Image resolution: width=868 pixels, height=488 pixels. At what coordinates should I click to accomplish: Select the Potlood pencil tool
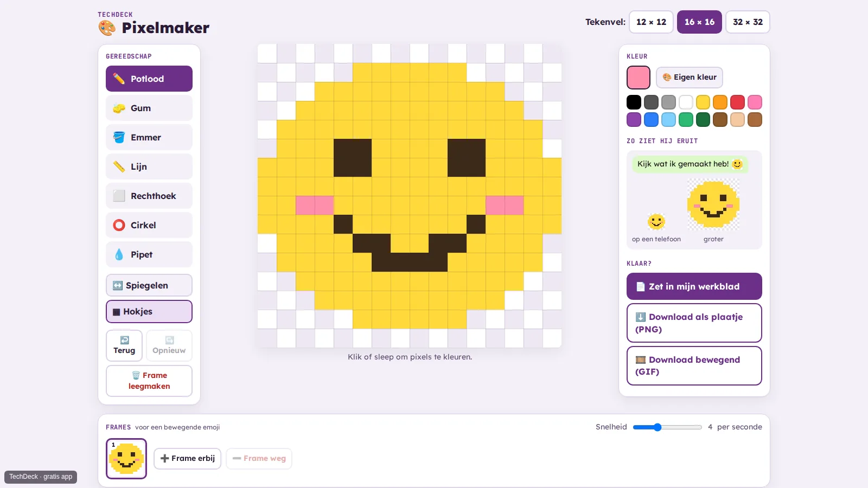(149, 79)
